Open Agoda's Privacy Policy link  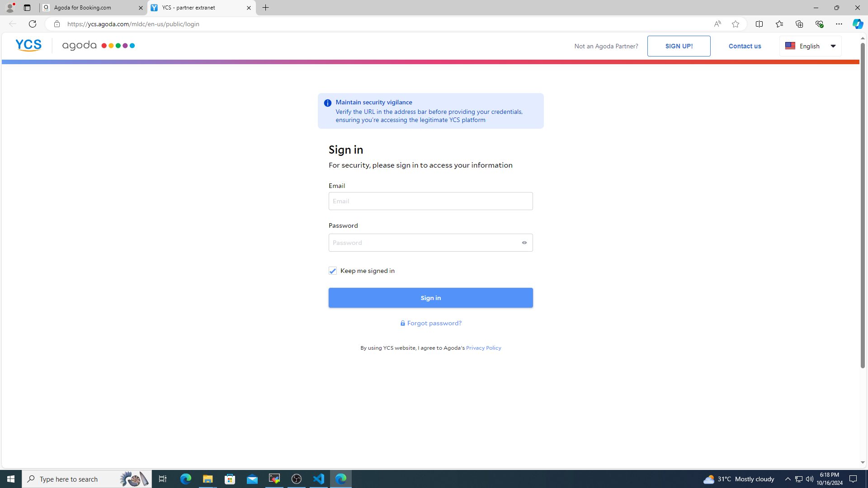coord(483,348)
